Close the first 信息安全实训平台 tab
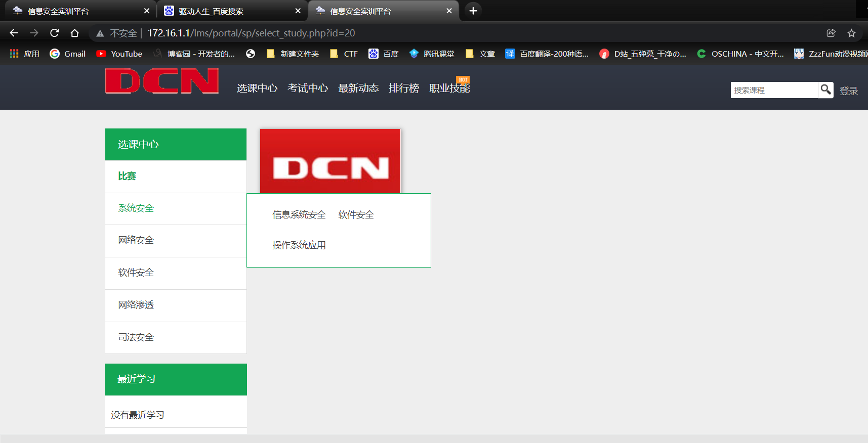Screen dimensions: 868x443 pyautogui.click(x=147, y=11)
